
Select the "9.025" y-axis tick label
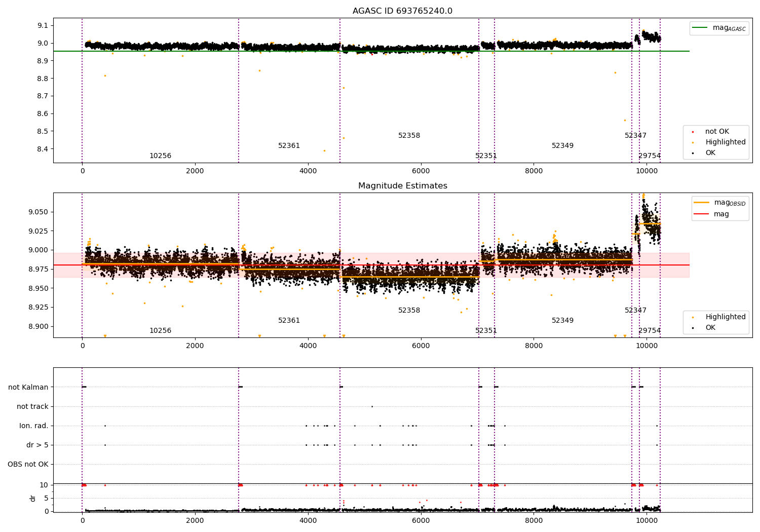point(39,231)
